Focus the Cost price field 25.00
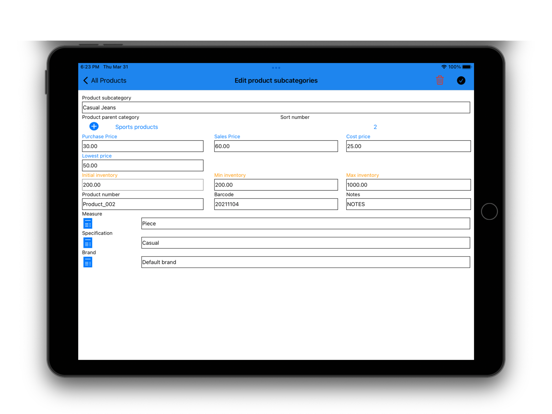This screenshot has width=552, height=414. coord(408,146)
